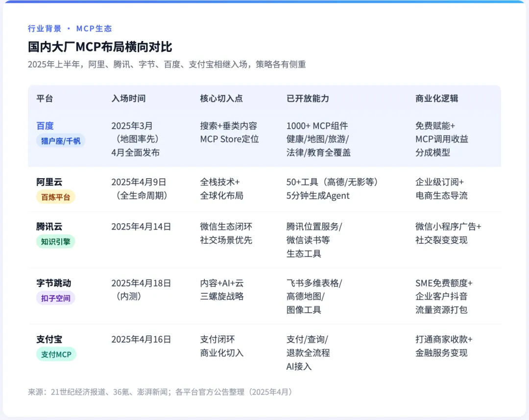Click the 搜索+垂类内容 cell
This screenshot has width=529, height=420.
click(229, 133)
